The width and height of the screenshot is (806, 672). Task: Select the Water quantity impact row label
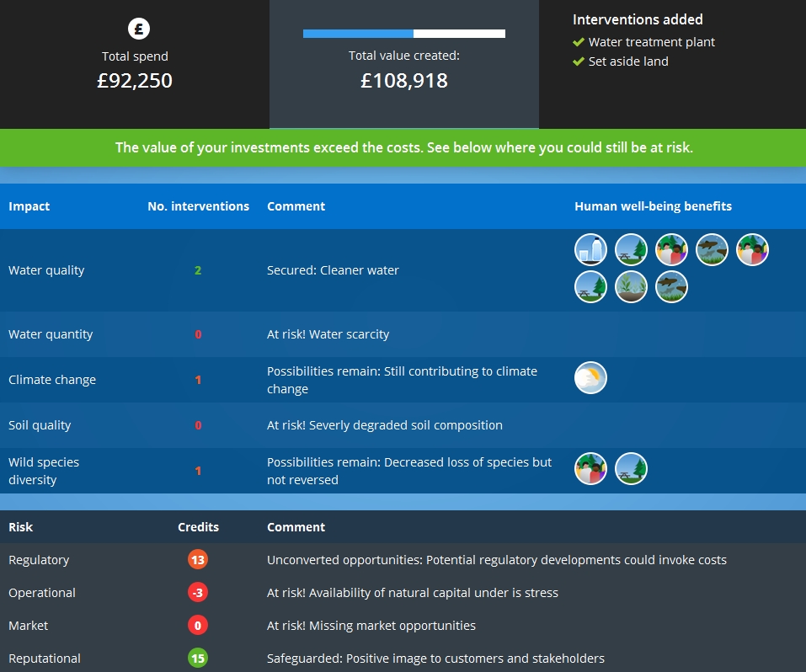point(51,334)
